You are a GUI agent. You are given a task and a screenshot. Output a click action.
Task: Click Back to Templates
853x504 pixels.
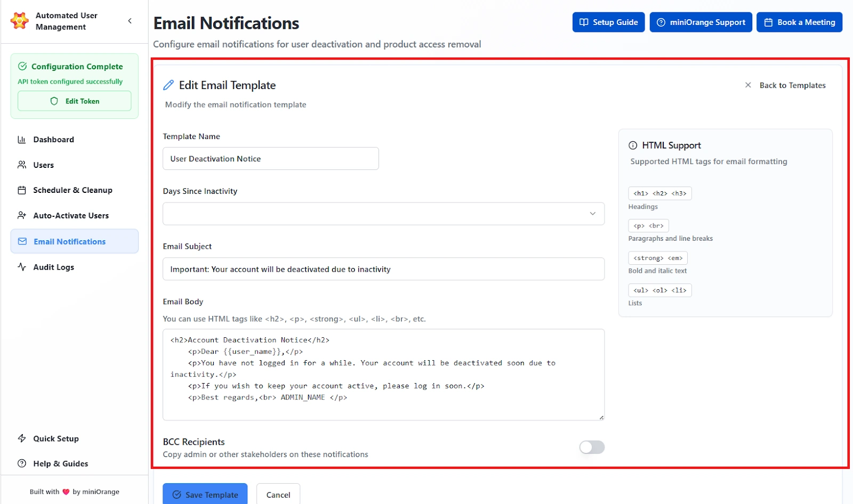point(793,85)
